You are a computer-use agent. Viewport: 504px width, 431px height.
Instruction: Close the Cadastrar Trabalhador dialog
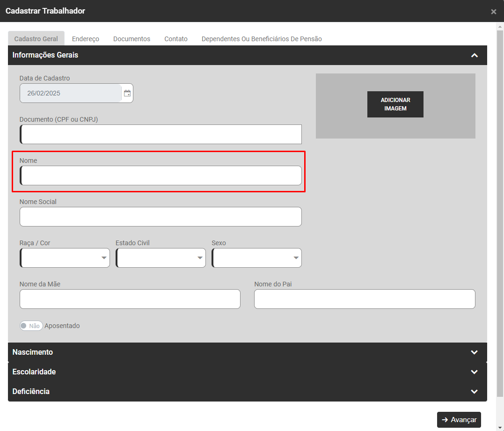(493, 12)
